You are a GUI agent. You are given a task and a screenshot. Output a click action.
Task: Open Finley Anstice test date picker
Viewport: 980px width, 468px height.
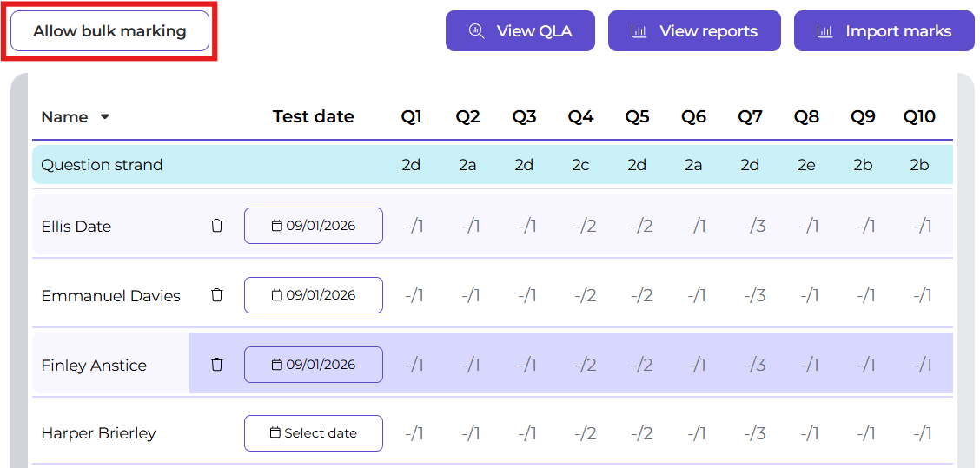pyautogui.click(x=314, y=365)
